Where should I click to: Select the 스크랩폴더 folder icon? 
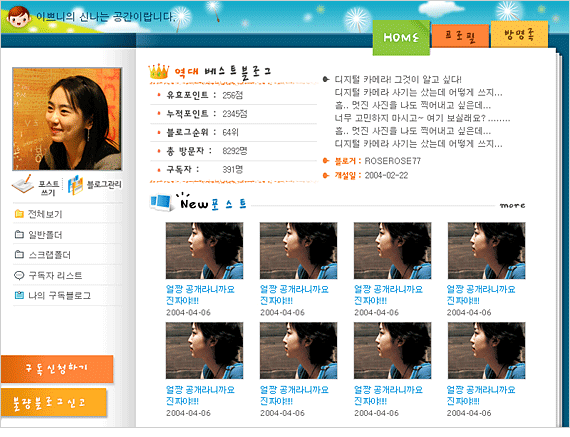click(x=19, y=254)
